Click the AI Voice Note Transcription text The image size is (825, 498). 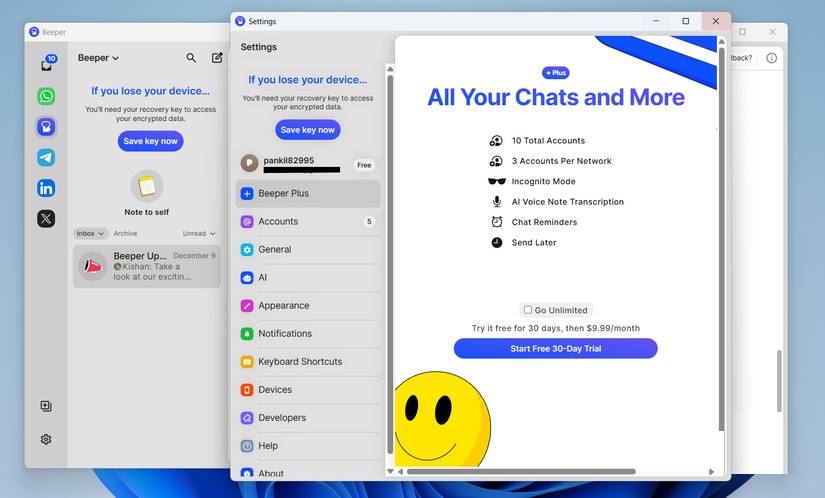pos(568,202)
